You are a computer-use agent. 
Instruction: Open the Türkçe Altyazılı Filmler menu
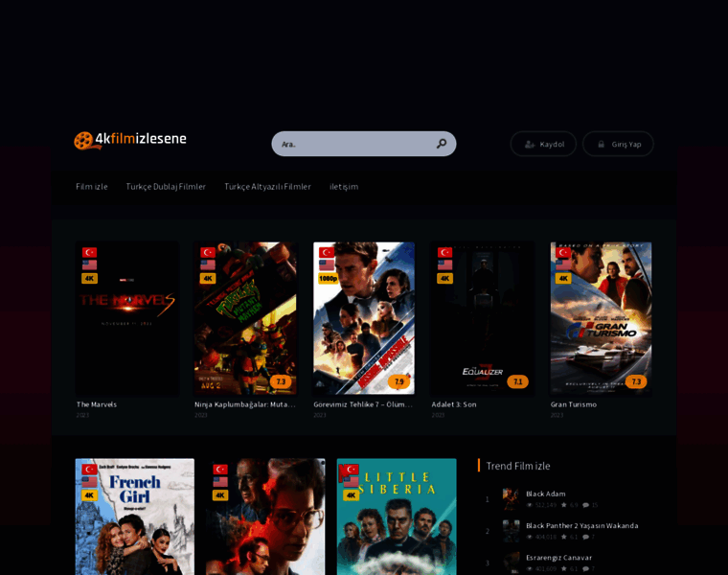point(267,187)
